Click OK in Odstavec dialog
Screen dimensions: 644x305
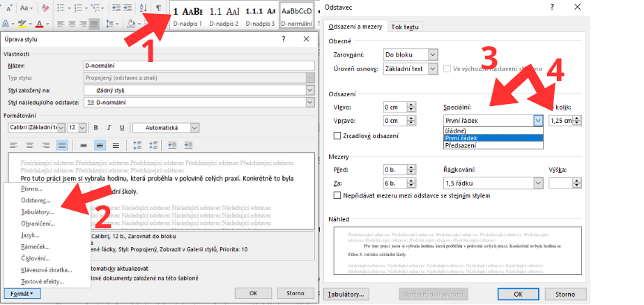pos(519,294)
